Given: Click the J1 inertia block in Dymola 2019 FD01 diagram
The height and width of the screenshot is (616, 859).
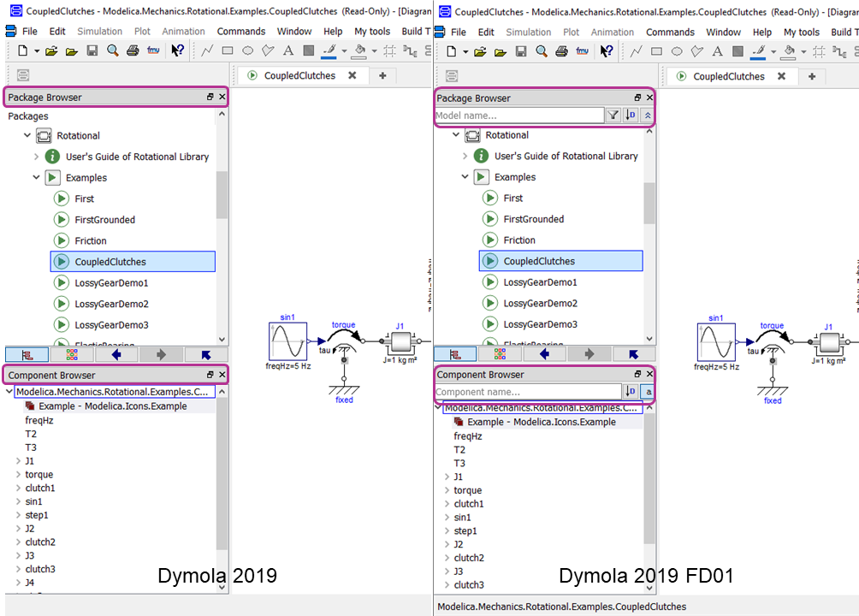Looking at the screenshot, I should 829,342.
